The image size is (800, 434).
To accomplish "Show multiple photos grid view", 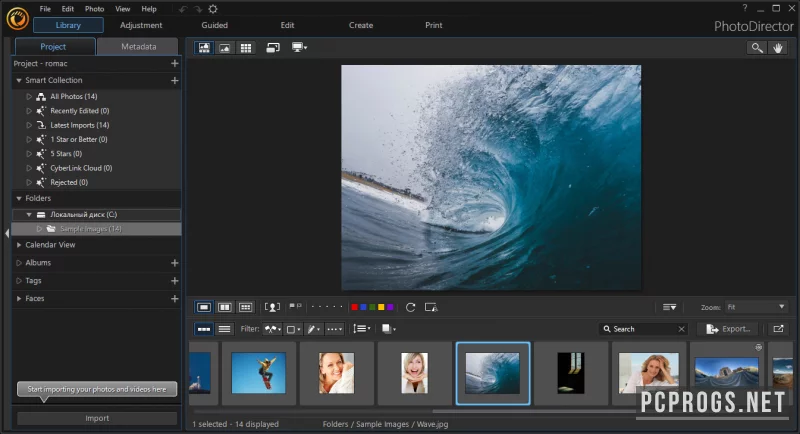I will point(245,307).
